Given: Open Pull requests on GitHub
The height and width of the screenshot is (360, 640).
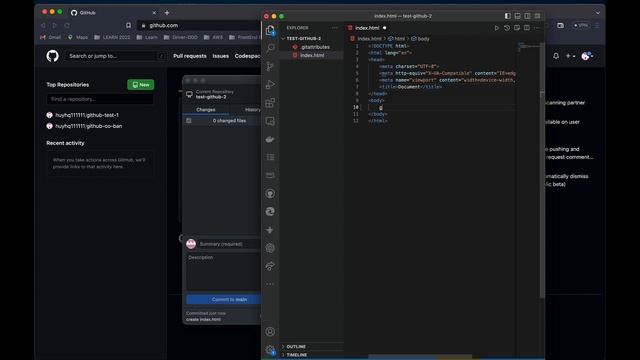Looking at the screenshot, I should pyautogui.click(x=190, y=56).
